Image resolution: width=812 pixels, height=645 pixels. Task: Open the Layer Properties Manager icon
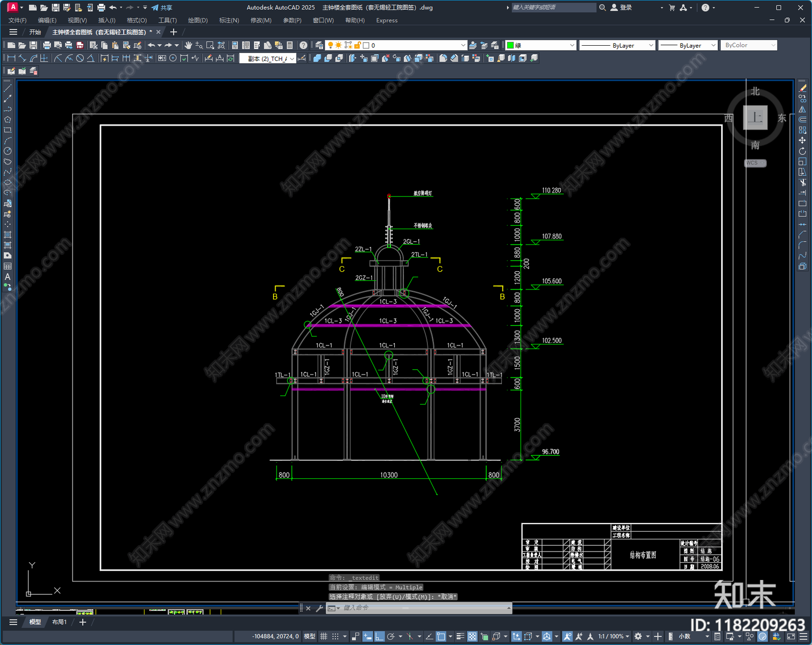(x=319, y=45)
